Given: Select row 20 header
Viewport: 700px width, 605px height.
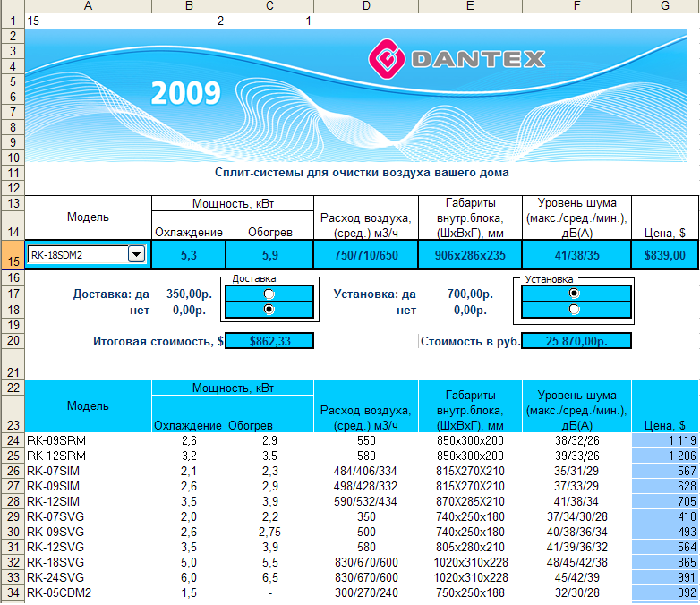Looking at the screenshot, I should click(x=13, y=340).
